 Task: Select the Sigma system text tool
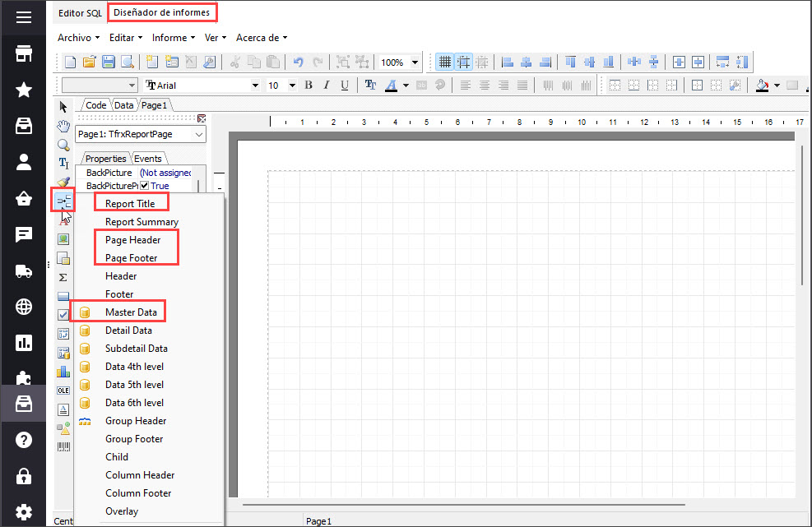coord(63,278)
